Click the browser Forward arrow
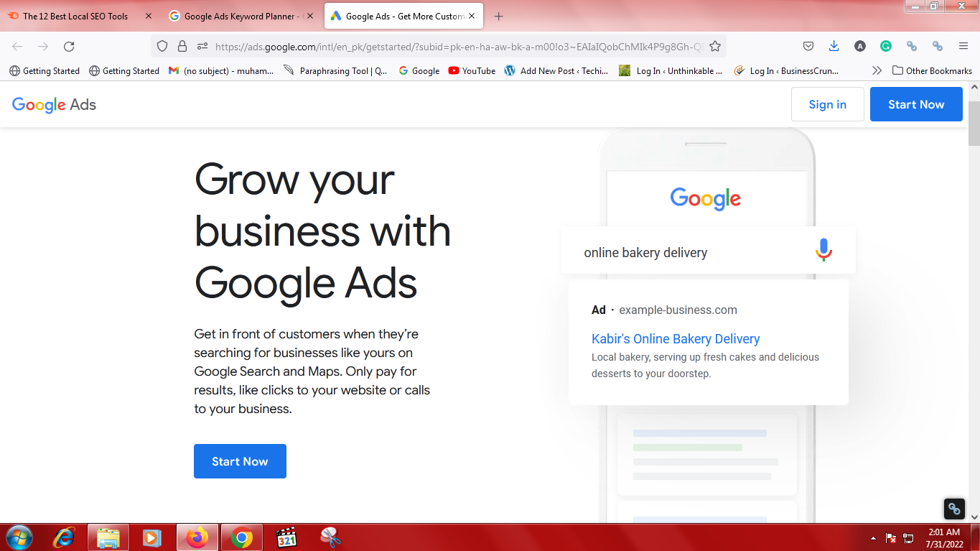This screenshot has height=551, width=980. pyautogui.click(x=43, y=46)
